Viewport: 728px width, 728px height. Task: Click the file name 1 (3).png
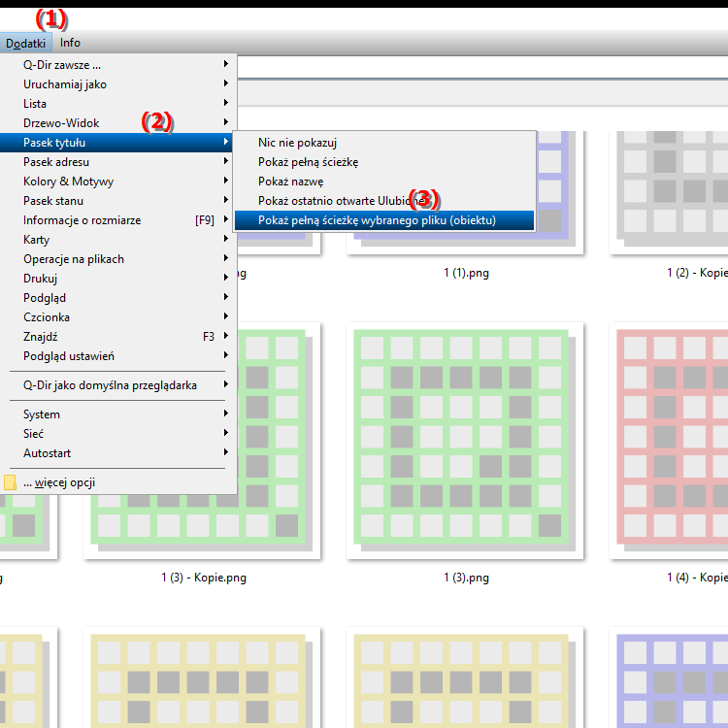click(x=466, y=579)
